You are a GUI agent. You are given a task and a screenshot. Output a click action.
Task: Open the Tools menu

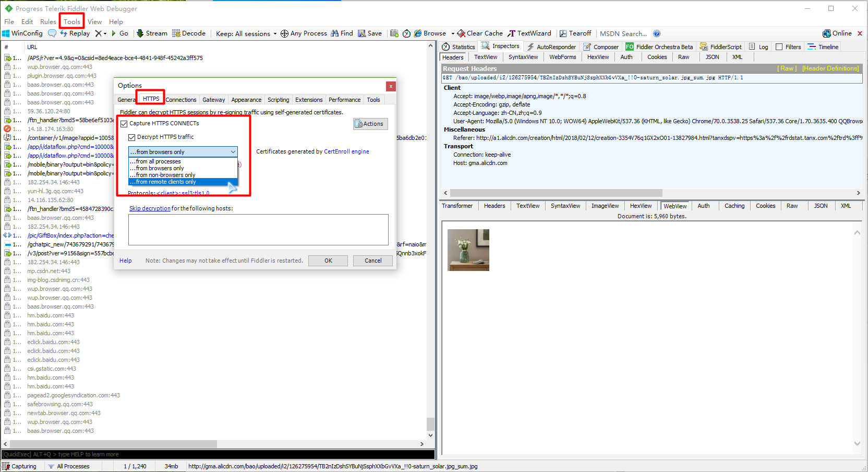tap(72, 21)
